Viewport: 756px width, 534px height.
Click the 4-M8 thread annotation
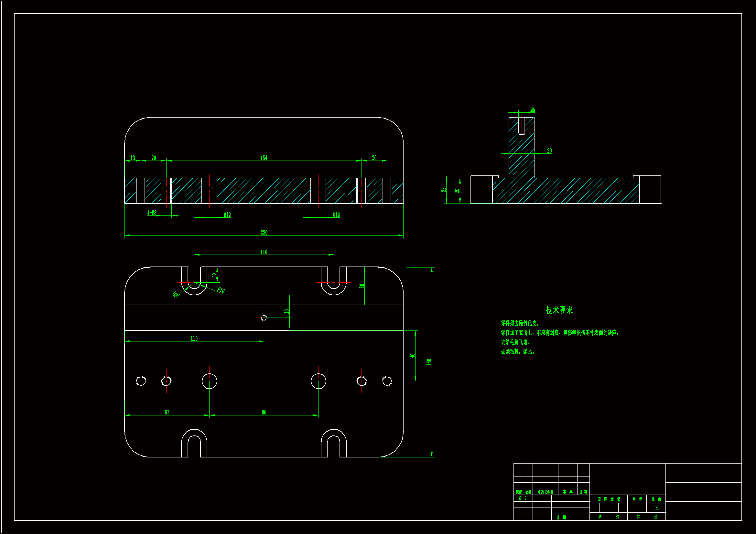[152, 213]
